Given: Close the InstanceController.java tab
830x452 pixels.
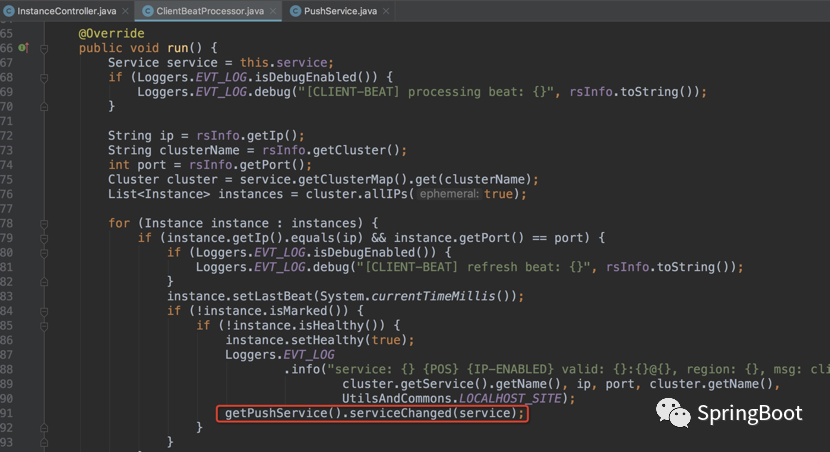Looking at the screenshot, I should coord(125,11).
